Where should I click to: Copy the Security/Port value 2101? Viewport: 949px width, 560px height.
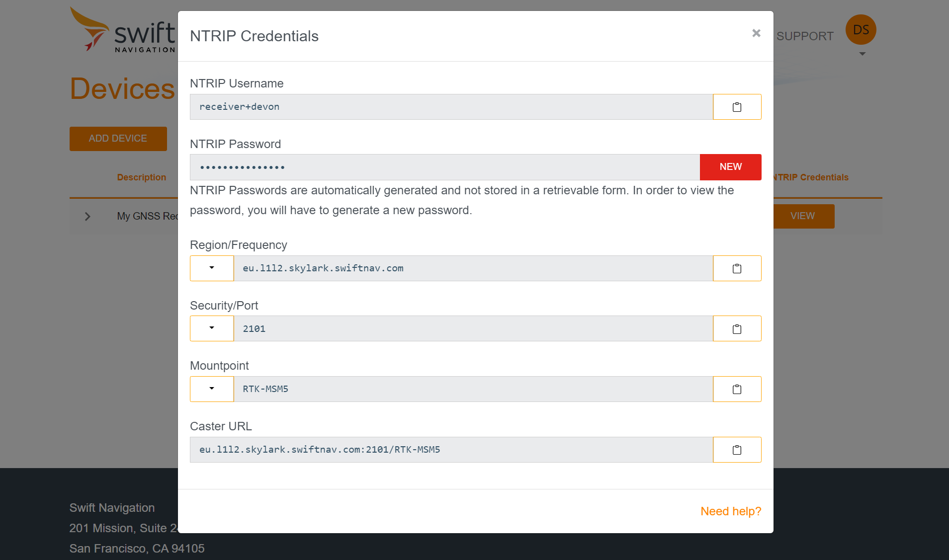(737, 328)
